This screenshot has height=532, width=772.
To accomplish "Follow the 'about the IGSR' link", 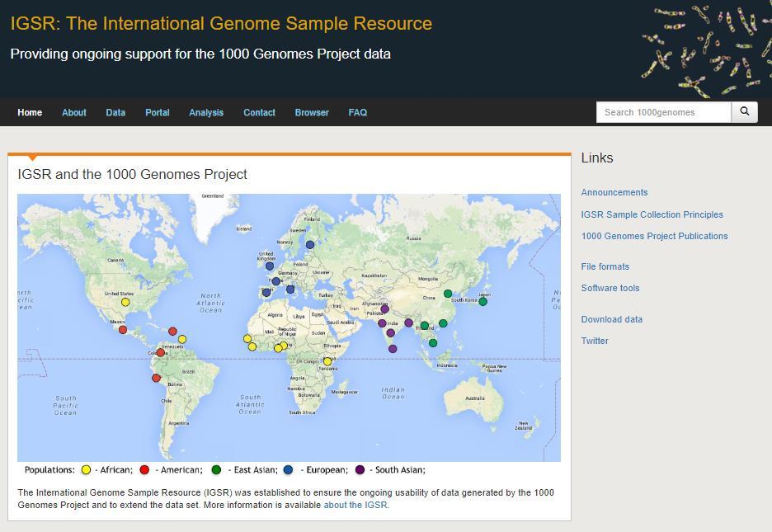I will pyautogui.click(x=355, y=505).
